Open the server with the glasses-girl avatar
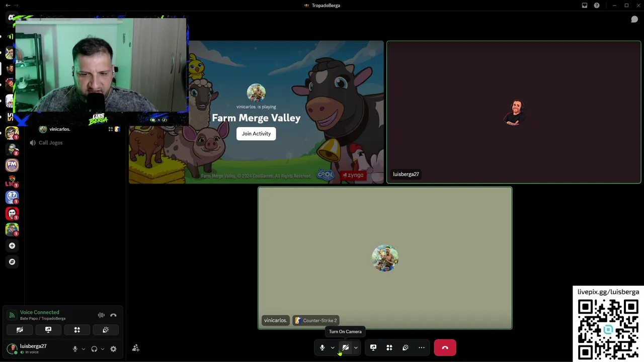The image size is (644, 362). [x=12, y=133]
